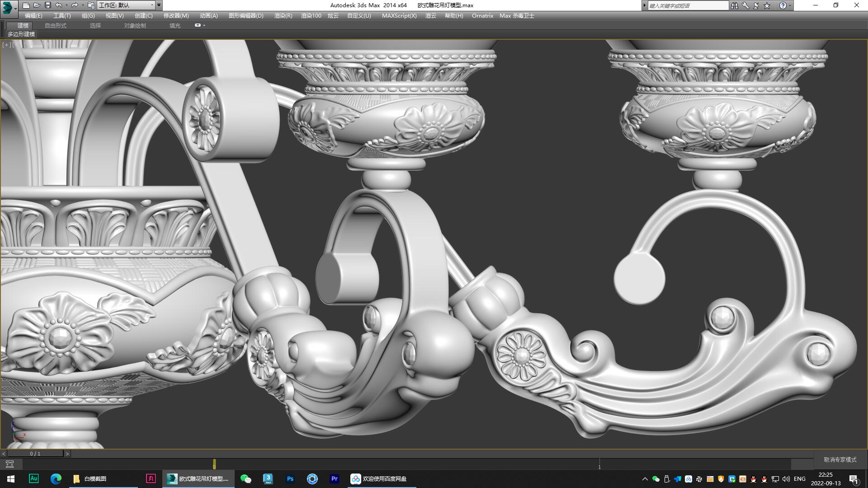
Task: Undo the last action
Action: tap(59, 5)
